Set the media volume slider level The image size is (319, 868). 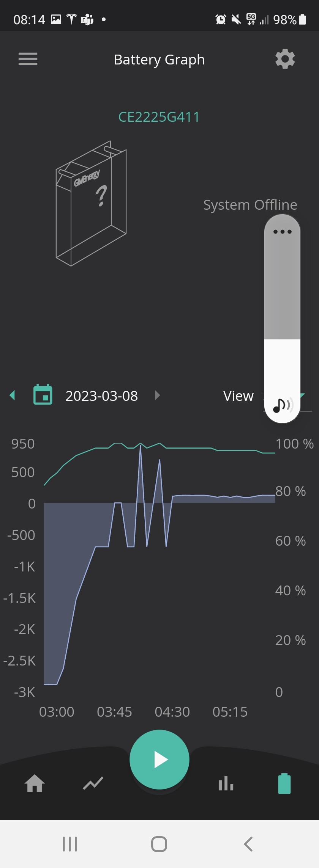coord(282,319)
